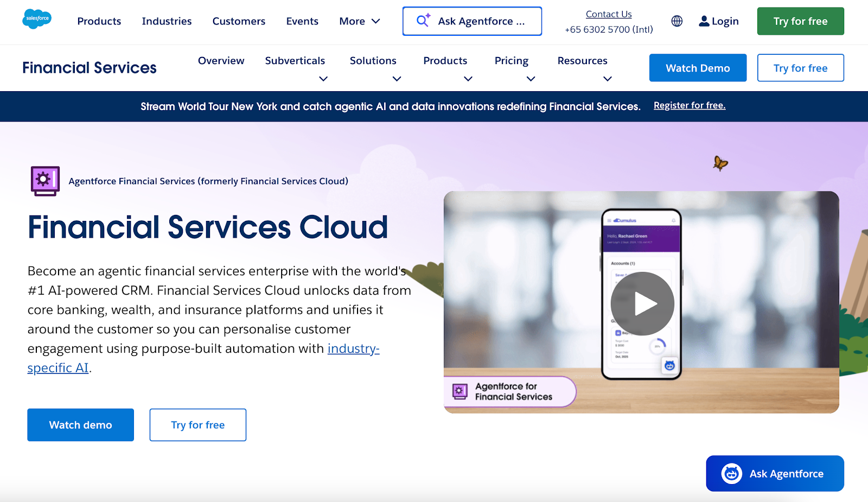Screen dimensions: 868x502
Task: Open the Subverticals dropdown
Action: pos(323,79)
